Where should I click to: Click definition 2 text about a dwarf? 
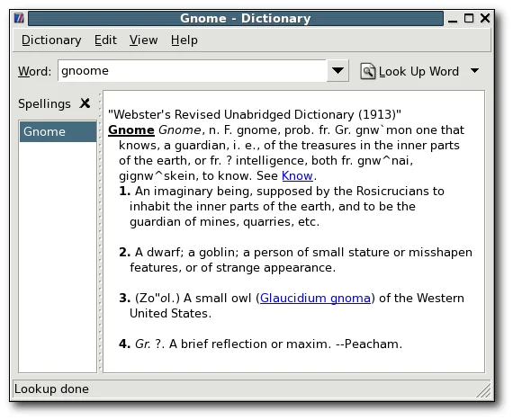pyautogui.click(x=296, y=260)
